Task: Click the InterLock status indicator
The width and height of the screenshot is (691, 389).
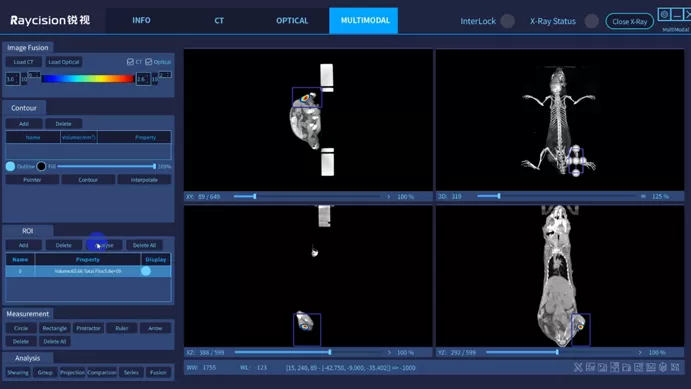Action: click(x=507, y=21)
